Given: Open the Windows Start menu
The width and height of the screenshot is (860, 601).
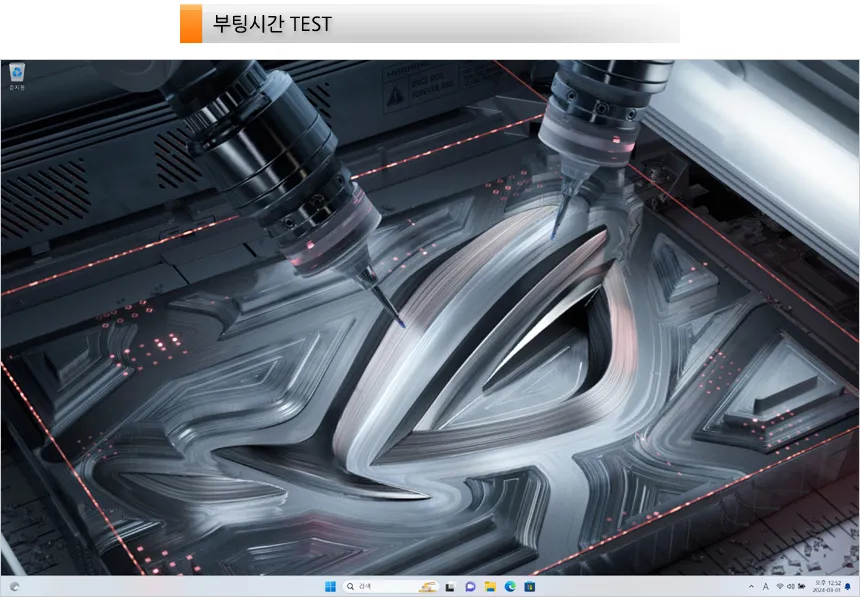Looking at the screenshot, I should [x=330, y=587].
